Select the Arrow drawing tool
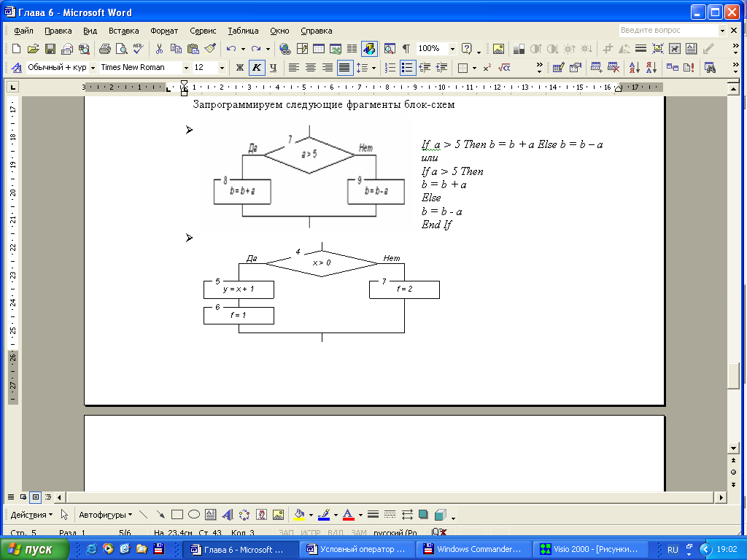Screen dimensions: 747x560 [160, 515]
